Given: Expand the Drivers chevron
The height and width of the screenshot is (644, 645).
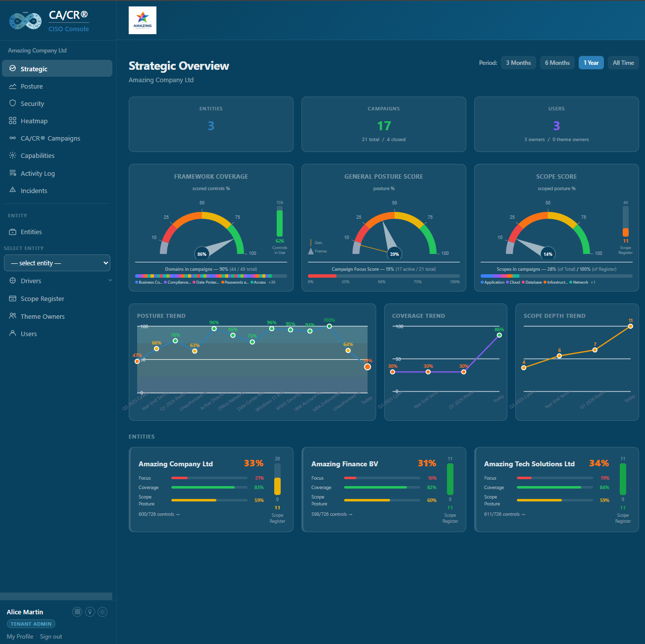Looking at the screenshot, I should pos(110,281).
